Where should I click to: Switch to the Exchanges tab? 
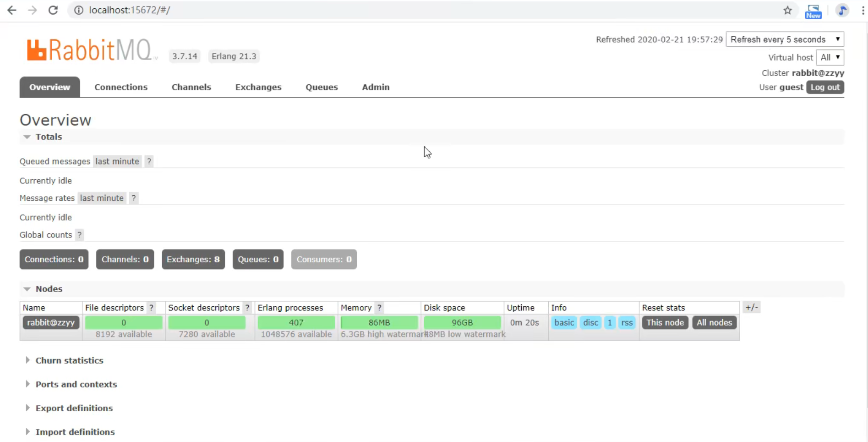tap(258, 87)
